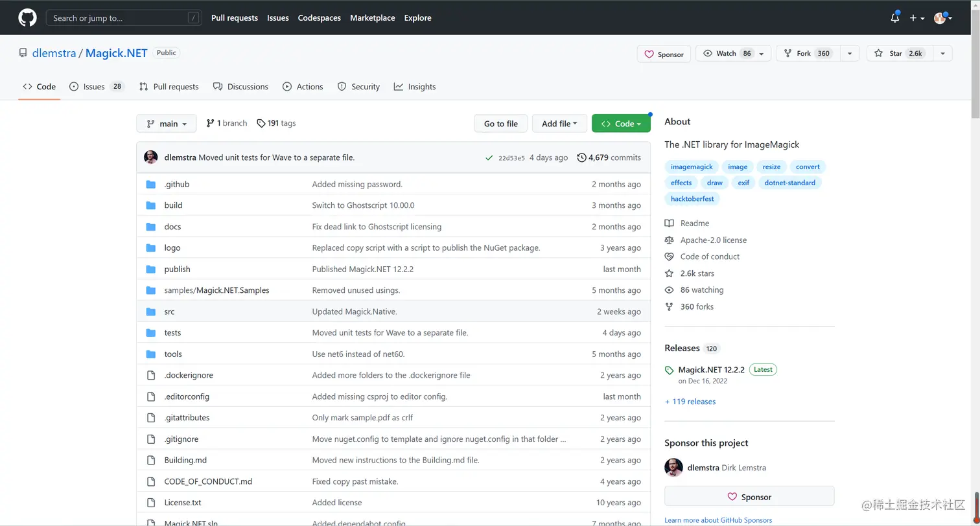
Task: Open the src folder
Action: click(x=169, y=312)
